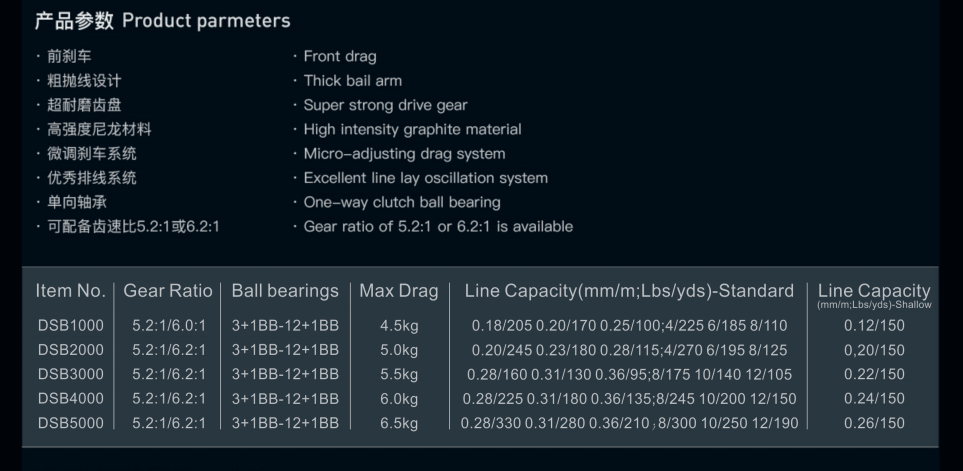Select the Front drag feature line

[340, 57]
